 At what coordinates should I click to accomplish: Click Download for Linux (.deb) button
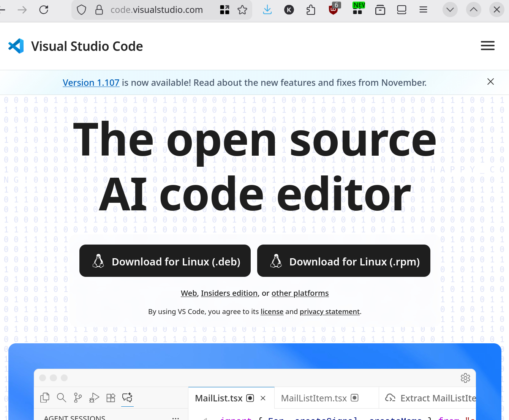pyautogui.click(x=165, y=261)
